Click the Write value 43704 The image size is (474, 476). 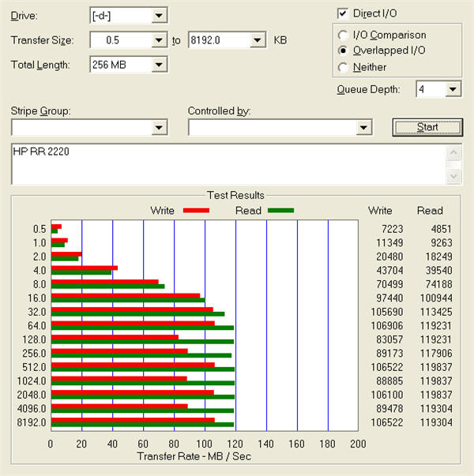click(389, 271)
